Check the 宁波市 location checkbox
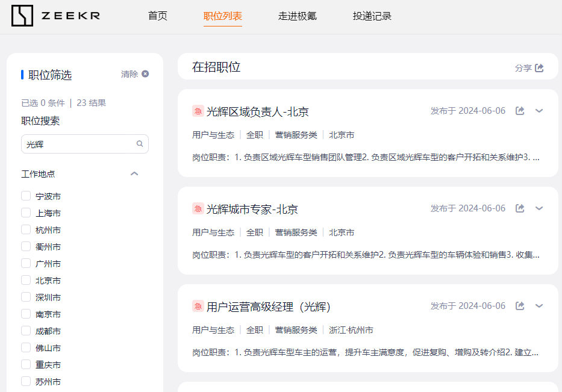The height and width of the screenshot is (392, 562). [26, 196]
